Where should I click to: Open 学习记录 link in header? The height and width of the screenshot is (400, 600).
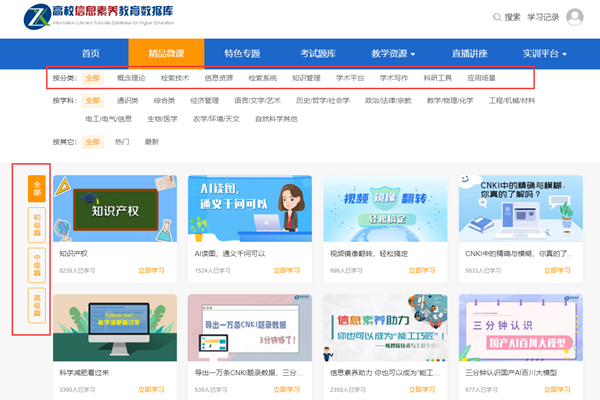point(543,17)
